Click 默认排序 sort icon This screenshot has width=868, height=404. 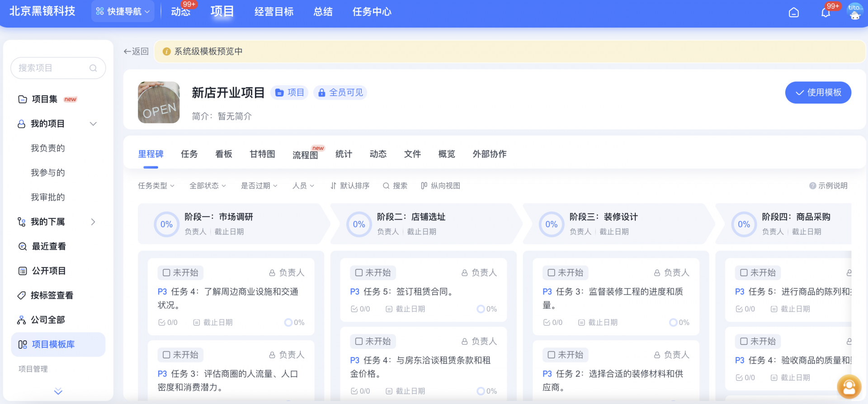point(334,186)
